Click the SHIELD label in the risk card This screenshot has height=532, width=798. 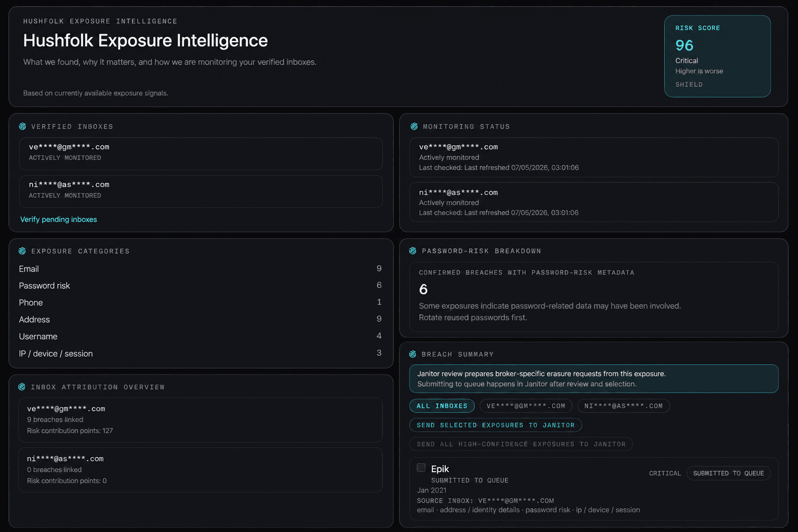689,85
